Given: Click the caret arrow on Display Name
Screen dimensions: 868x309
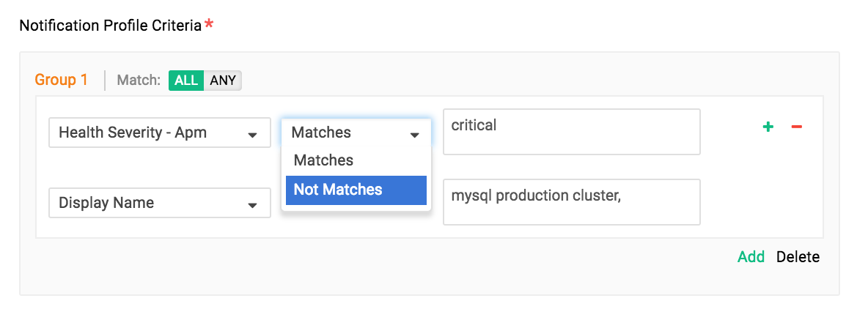Looking at the screenshot, I should (252, 205).
